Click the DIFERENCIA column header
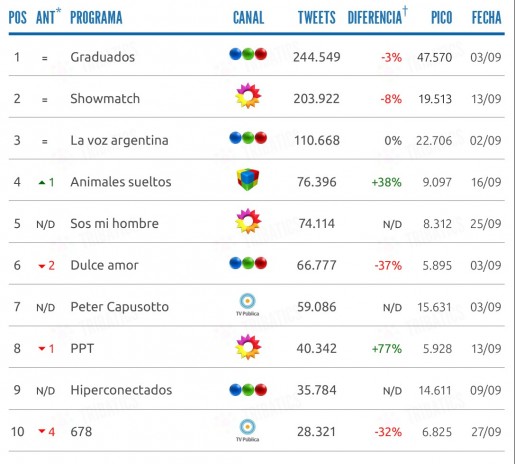The image size is (515, 464). [375, 18]
